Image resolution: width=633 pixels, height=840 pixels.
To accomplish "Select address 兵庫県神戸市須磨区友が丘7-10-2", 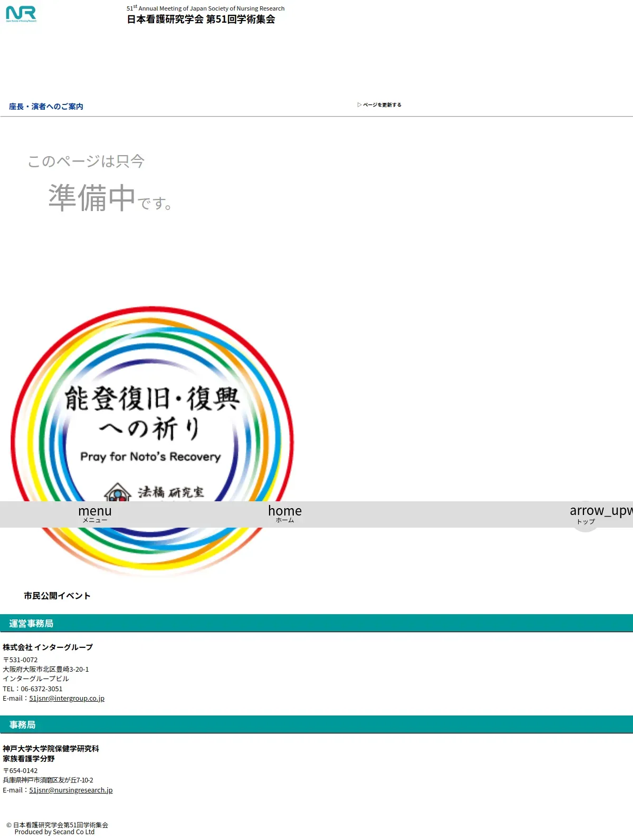I will point(48,780).
